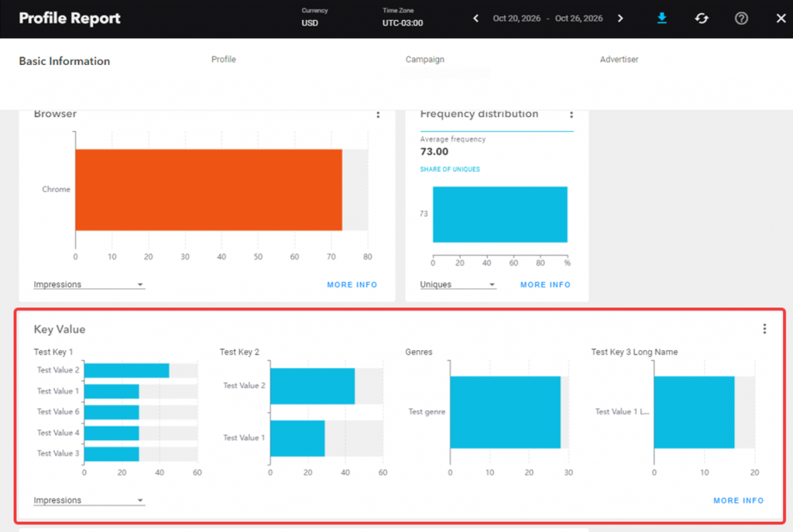Click the orange Chrome bar
Viewport: 793px width, 532px height.
[x=208, y=190]
